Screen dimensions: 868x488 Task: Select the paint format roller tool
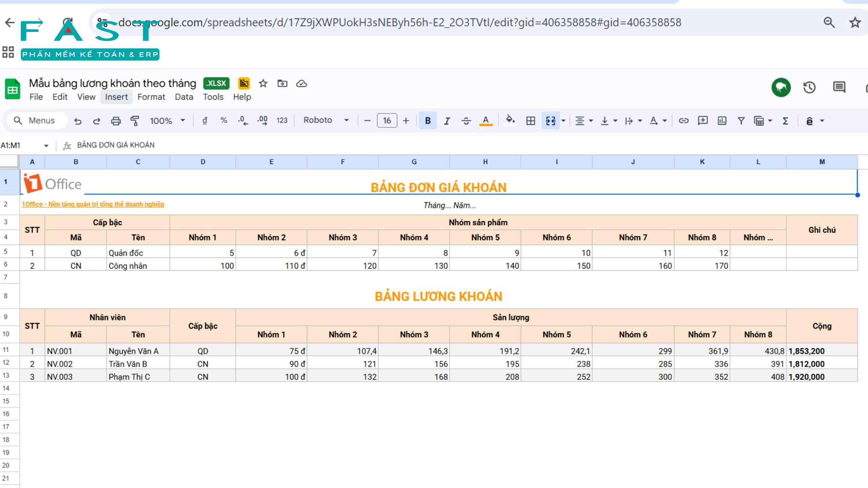tap(135, 121)
